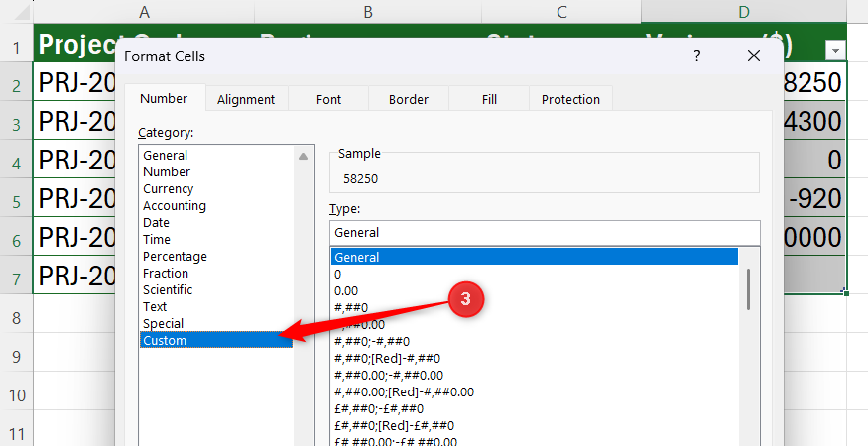868x446 pixels.
Task: Switch to the Fill tab
Action: point(489,99)
